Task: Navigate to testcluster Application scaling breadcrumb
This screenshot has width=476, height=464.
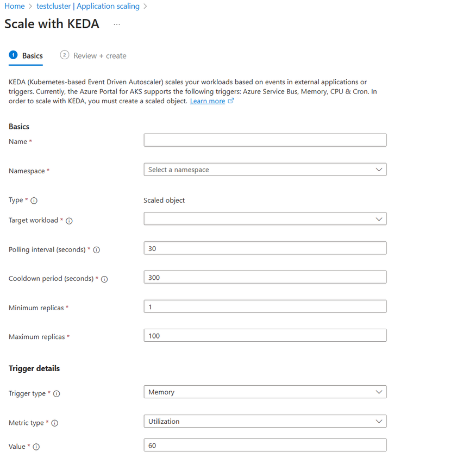Action: tap(88, 6)
